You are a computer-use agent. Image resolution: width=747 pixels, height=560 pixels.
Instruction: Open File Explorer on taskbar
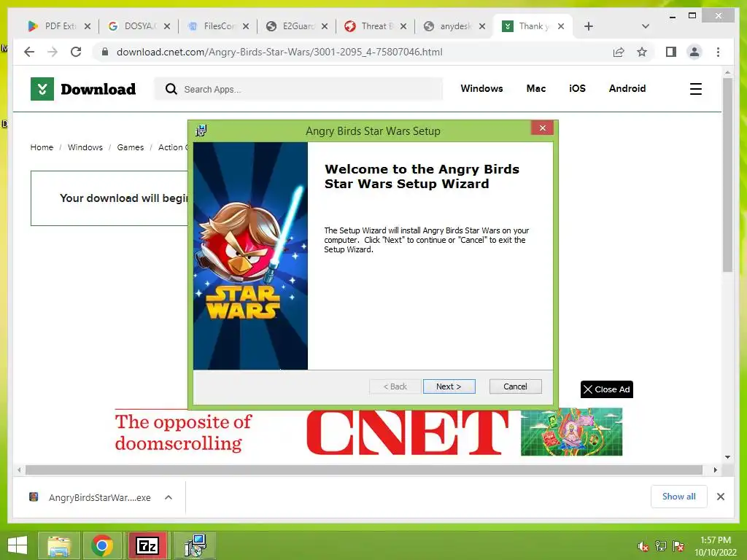pos(58,545)
